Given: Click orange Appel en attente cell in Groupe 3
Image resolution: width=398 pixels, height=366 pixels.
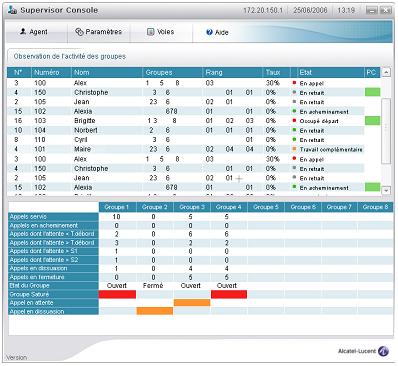Looking at the screenshot, I should pos(192,303).
